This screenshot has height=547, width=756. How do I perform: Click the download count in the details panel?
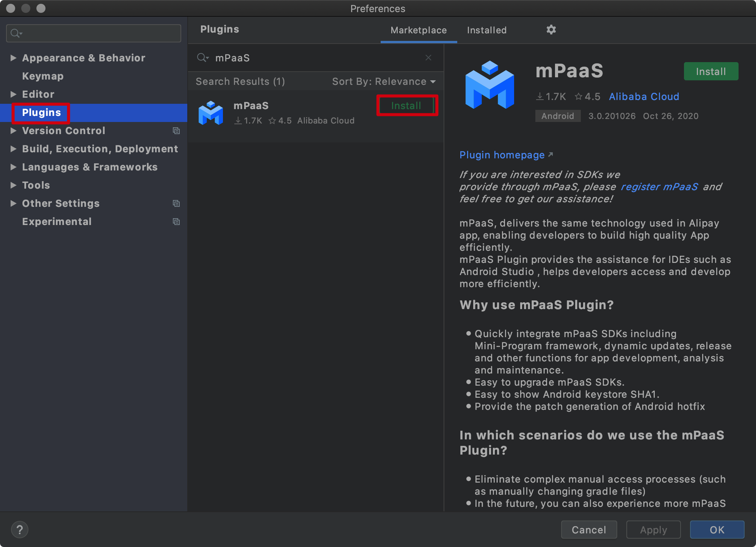pyautogui.click(x=551, y=97)
